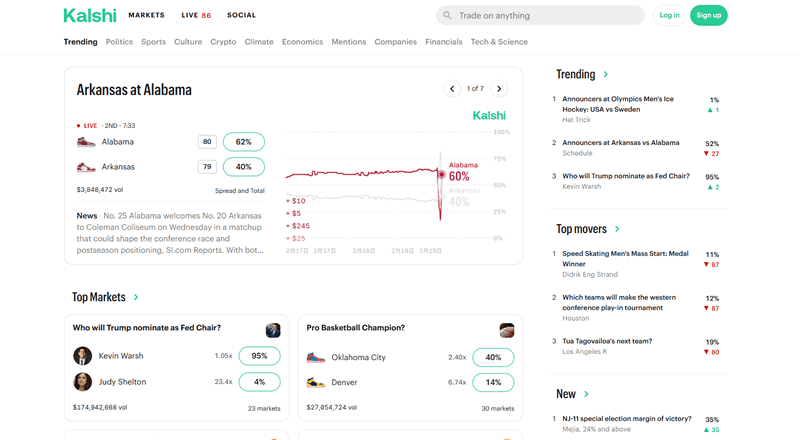
Task: Click Kevin Warsh avatar photo
Action: click(82, 356)
